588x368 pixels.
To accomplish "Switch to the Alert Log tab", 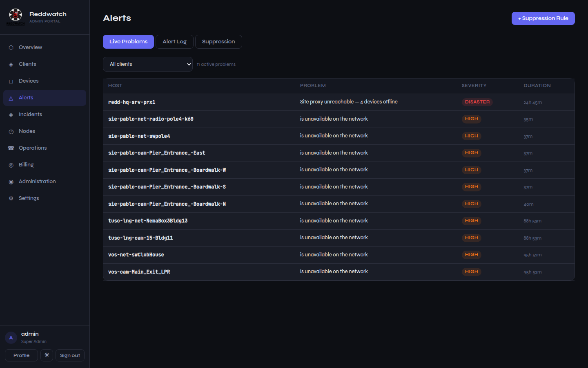I will pyautogui.click(x=174, y=42).
